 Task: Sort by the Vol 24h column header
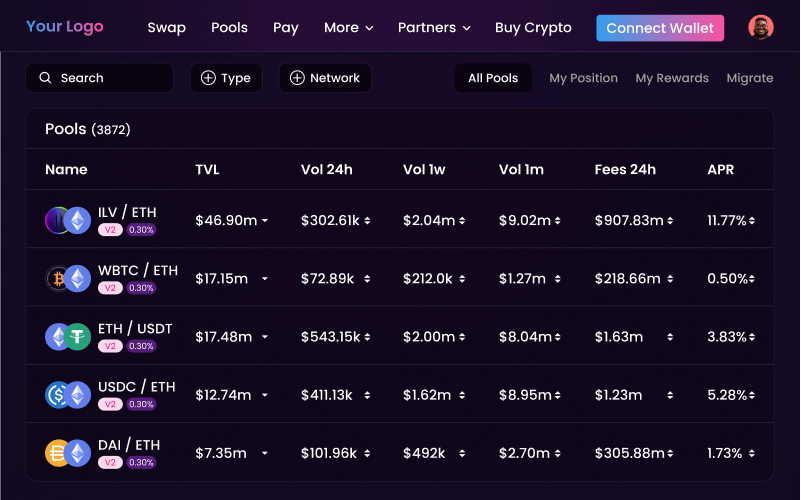point(327,170)
